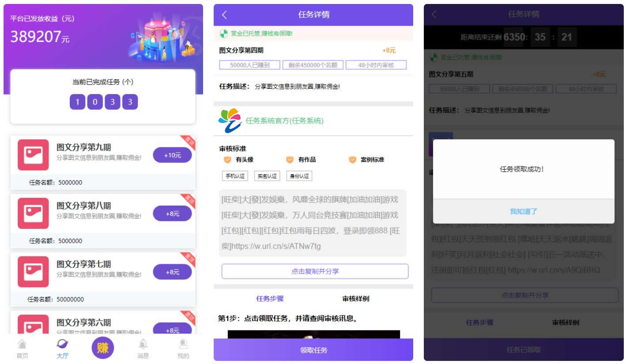
Task: Dismiss the popup via 我知道了
Action: [523, 211]
